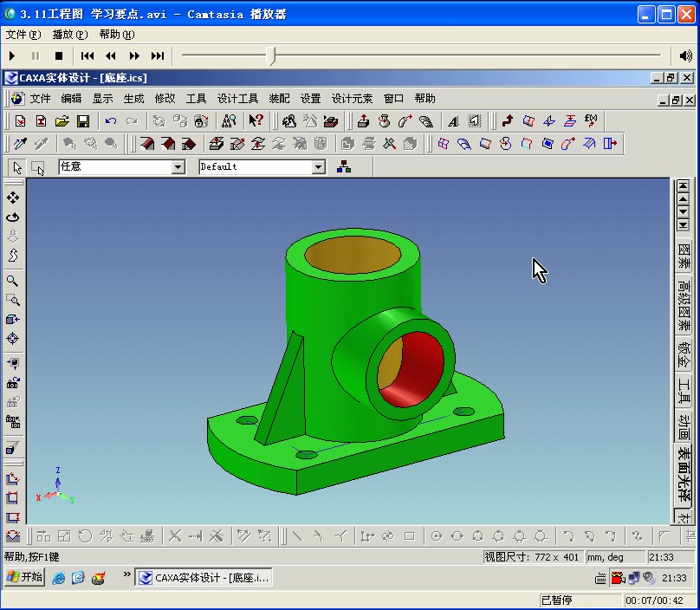Click the hierarchy tree icon beside Default
Screen dimensions: 700x610
344,167
